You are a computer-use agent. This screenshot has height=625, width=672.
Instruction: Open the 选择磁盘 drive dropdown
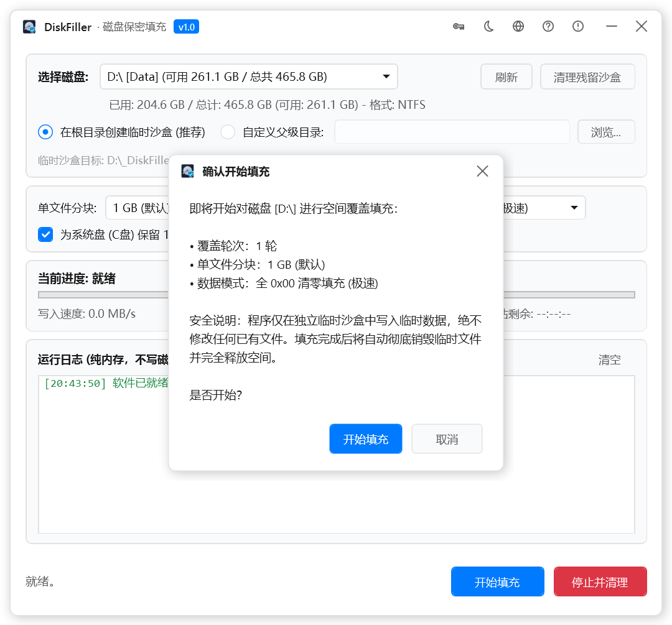(248, 76)
